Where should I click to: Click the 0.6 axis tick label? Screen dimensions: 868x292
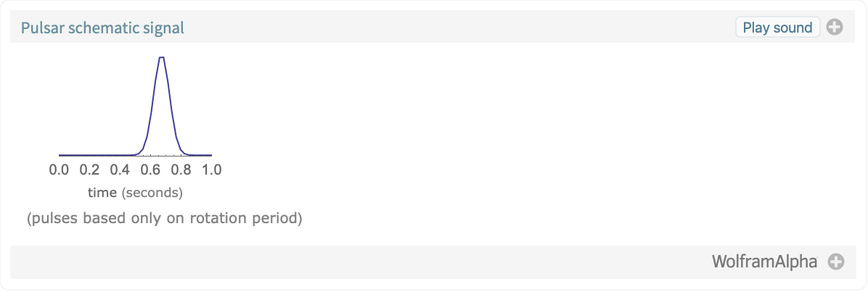coord(150,170)
